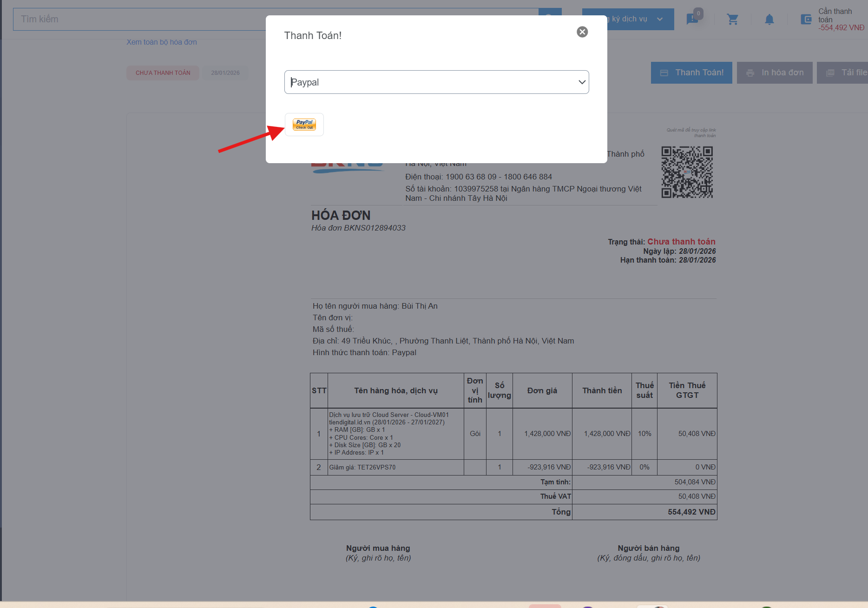Click the notification bell icon
868x608 pixels.
coord(769,20)
